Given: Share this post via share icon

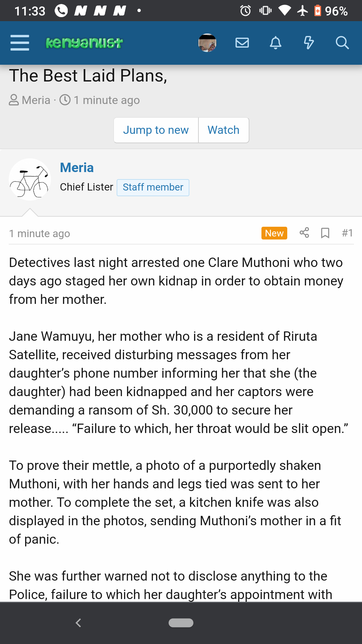Looking at the screenshot, I should click(304, 233).
